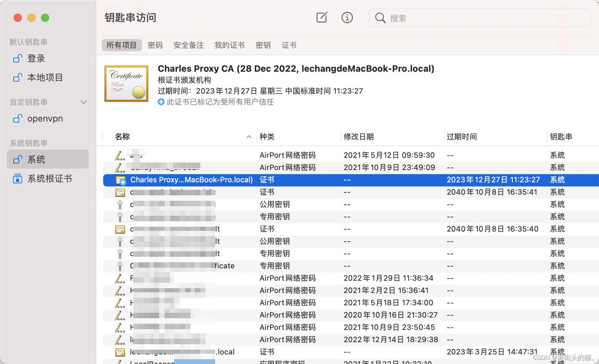The image size is (599, 364).
Task: Select the Charles Proxy certificate row
Action: pos(351,180)
